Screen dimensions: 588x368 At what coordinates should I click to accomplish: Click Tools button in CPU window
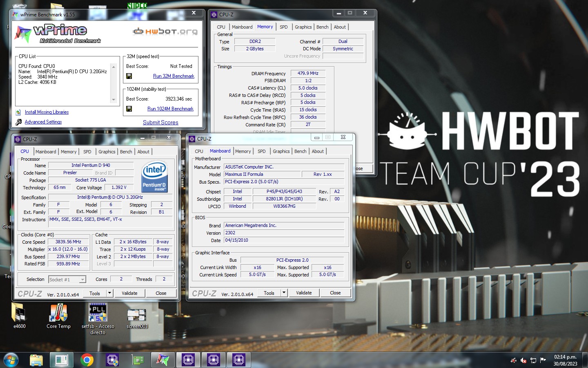(95, 293)
